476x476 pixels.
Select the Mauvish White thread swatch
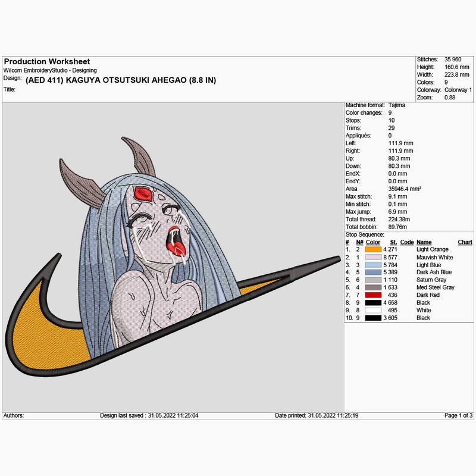373,258
